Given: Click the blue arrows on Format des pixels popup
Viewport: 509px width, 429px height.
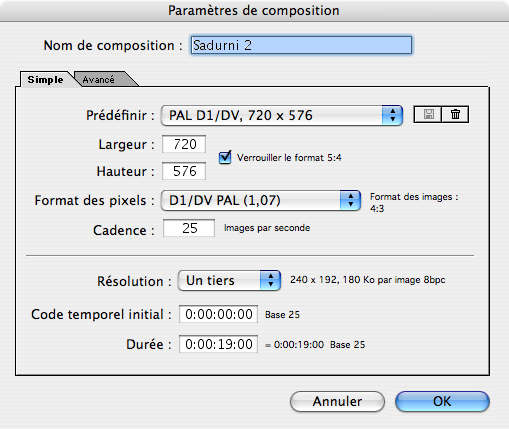Looking at the screenshot, I should point(350,200).
